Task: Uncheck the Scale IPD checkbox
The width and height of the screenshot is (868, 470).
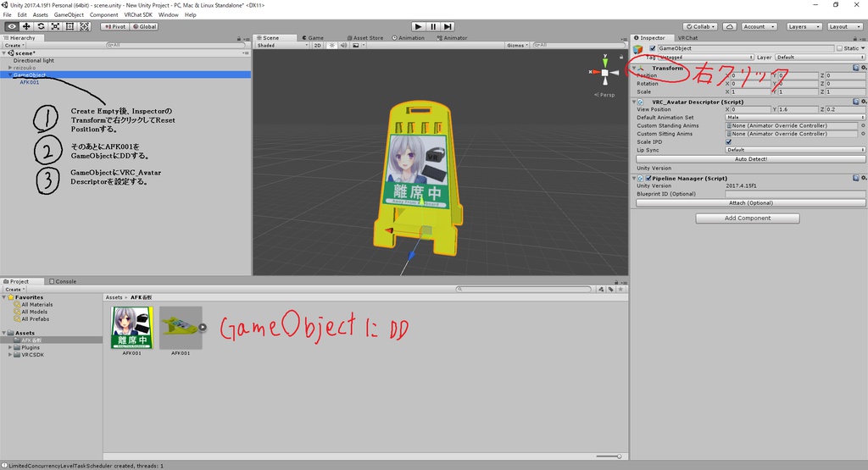Action: point(728,141)
